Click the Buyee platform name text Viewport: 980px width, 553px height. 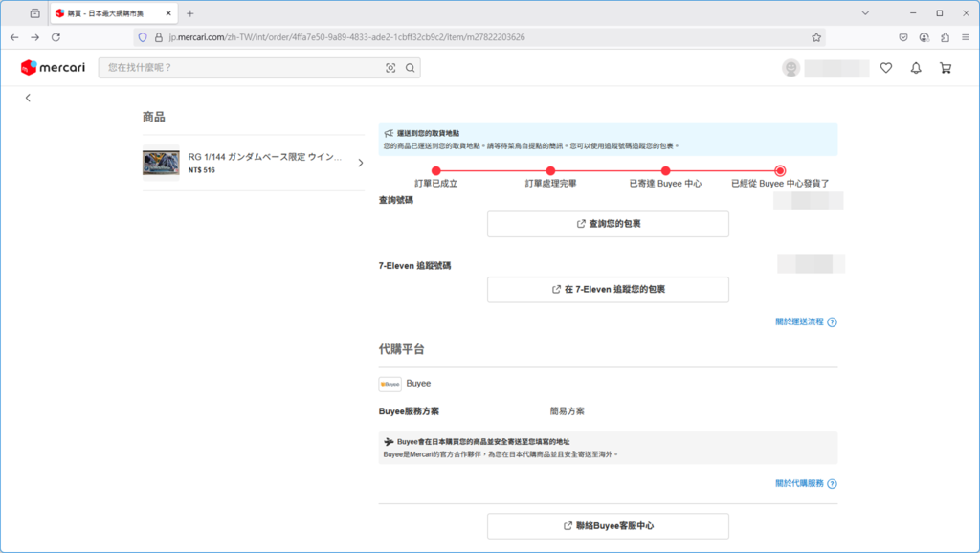(x=418, y=384)
